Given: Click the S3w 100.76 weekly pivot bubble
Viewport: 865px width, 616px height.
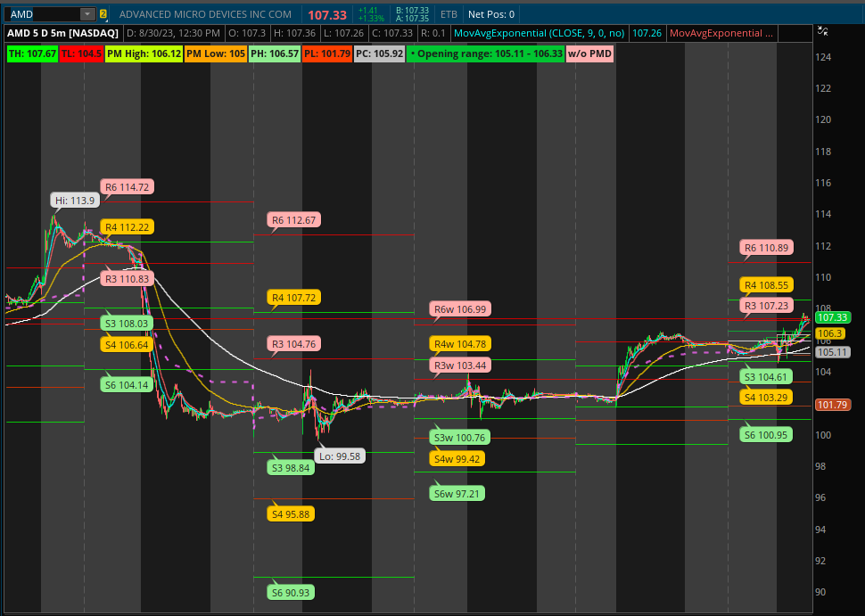Looking at the screenshot, I should [460, 438].
